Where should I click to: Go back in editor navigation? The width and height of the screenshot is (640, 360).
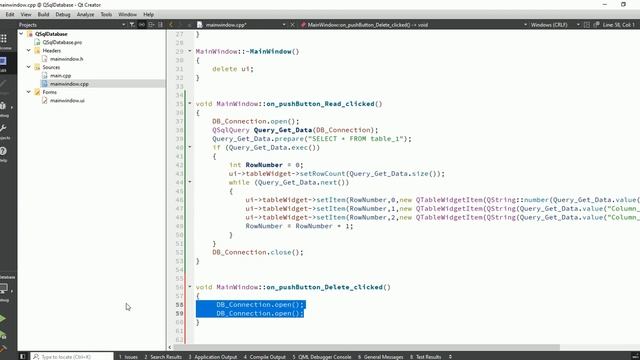tap(171, 25)
